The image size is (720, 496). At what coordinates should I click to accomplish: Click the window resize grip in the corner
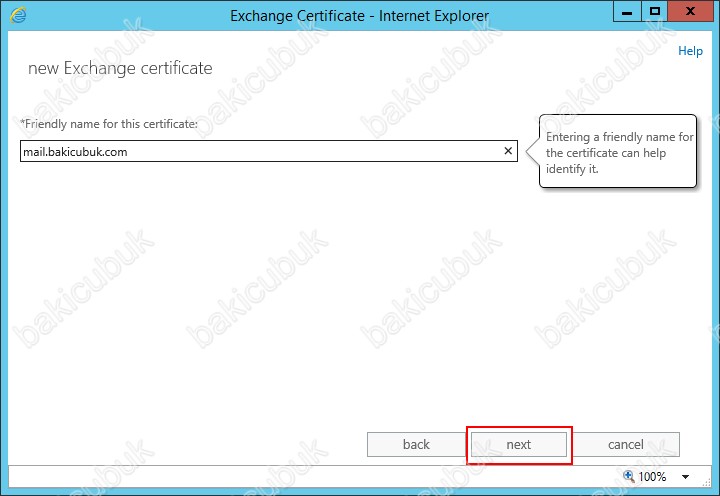[x=706, y=481]
